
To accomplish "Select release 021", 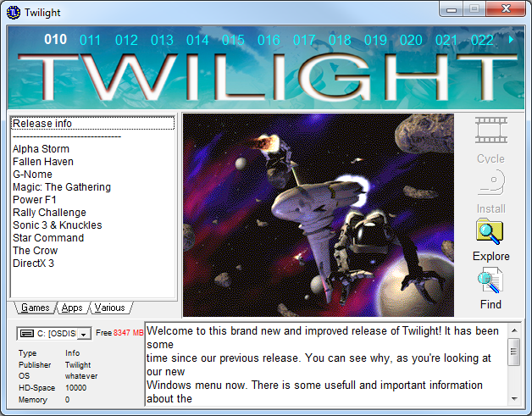I will pos(446,41).
